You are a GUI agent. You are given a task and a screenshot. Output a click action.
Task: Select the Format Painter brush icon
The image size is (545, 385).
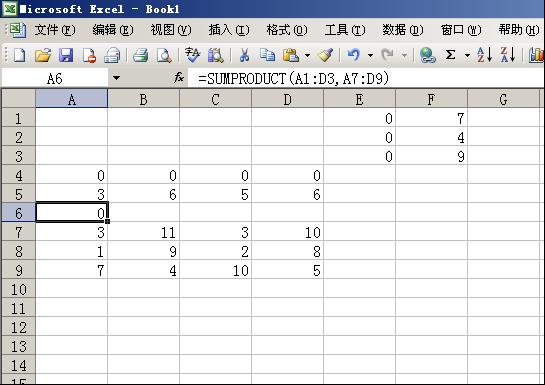point(326,55)
